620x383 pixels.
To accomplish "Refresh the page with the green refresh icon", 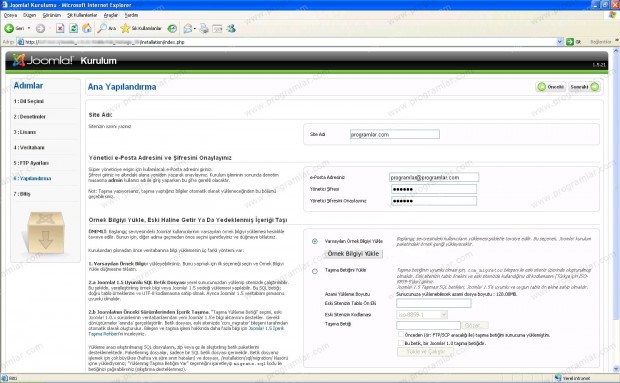I will [x=73, y=28].
